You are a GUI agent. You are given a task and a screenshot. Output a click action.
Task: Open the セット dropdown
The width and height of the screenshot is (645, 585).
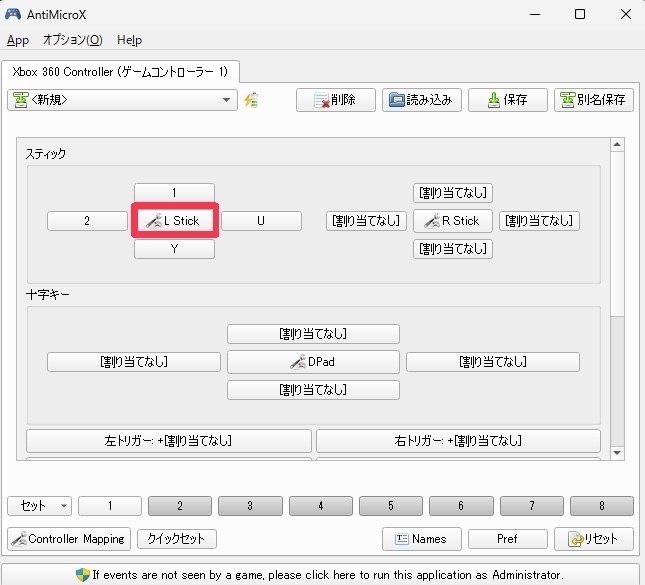pos(39,506)
